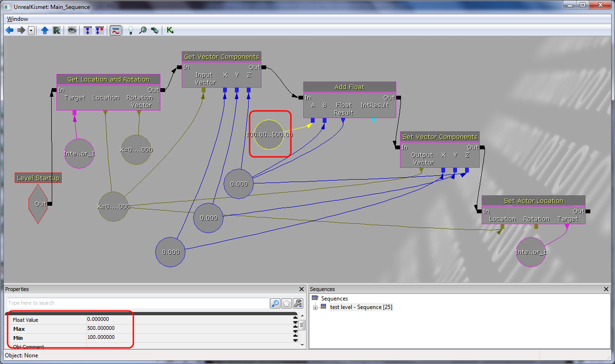This screenshot has width=615, height=364.
Task: Click the Max value field 500.000000
Action: click(189, 328)
